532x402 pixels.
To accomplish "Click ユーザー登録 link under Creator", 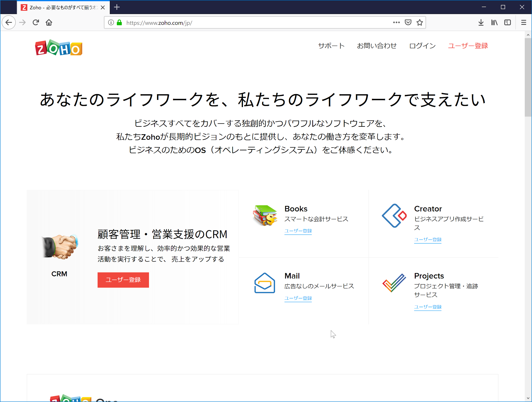I will click(428, 239).
